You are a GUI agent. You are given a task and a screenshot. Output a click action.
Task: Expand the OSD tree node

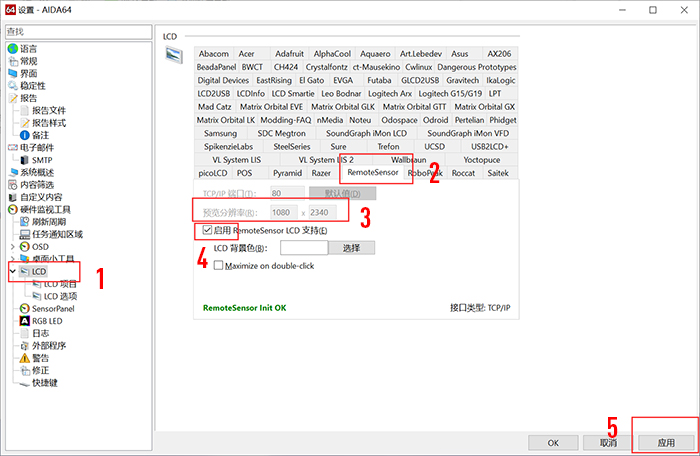pyautogui.click(x=12, y=246)
